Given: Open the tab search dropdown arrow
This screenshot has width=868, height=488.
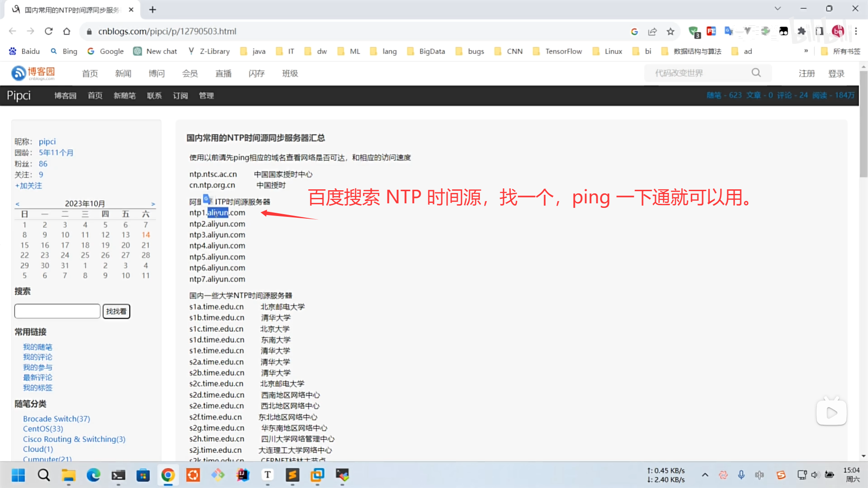Looking at the screenshot, I should click(x=778, y=9).
